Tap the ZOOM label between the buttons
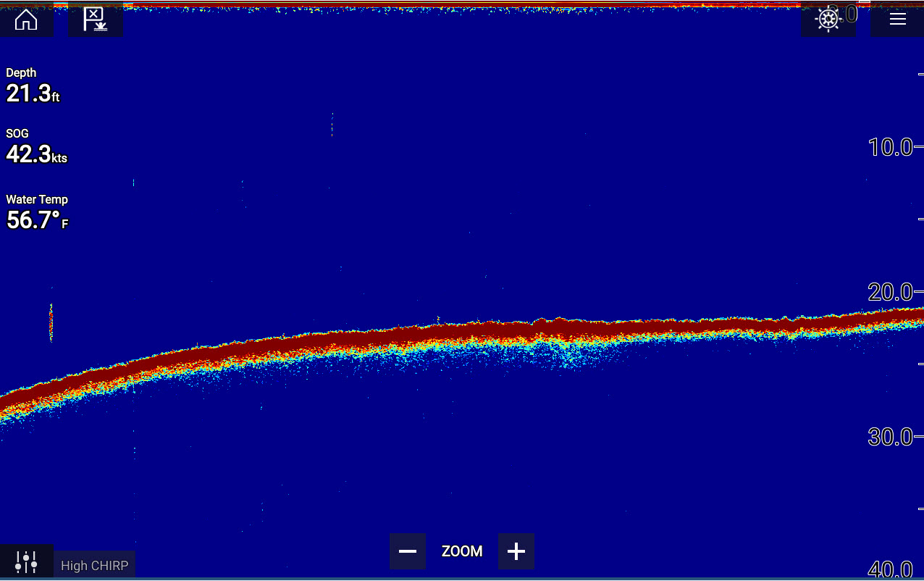Screen dimensions: 924x581 [x=462, y=551]
